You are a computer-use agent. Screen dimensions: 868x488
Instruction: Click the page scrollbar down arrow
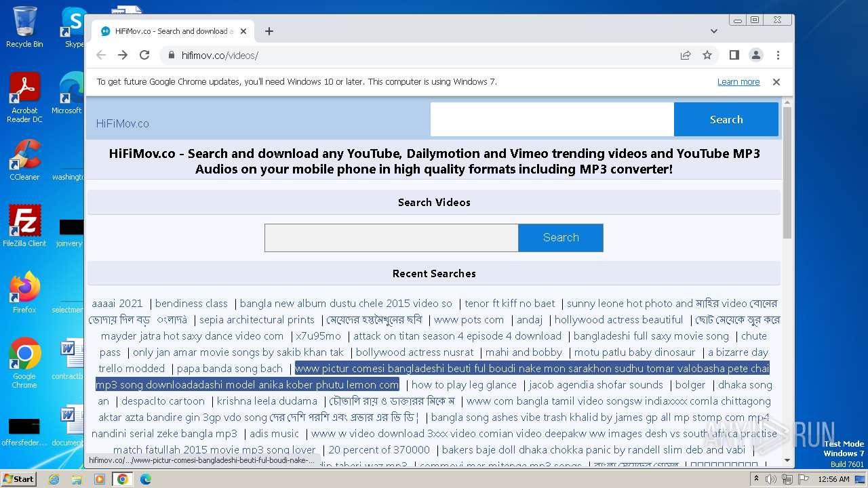click(x=787, y=461)
